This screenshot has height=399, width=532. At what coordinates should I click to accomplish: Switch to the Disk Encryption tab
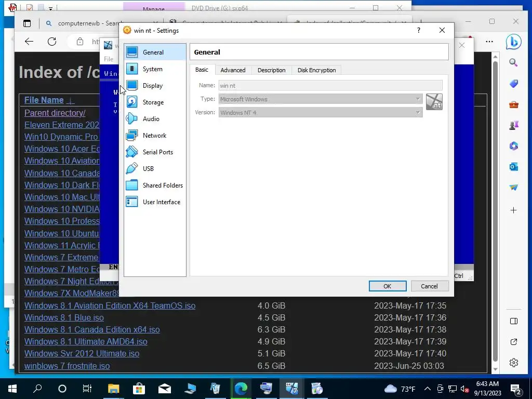pos(316,70)
